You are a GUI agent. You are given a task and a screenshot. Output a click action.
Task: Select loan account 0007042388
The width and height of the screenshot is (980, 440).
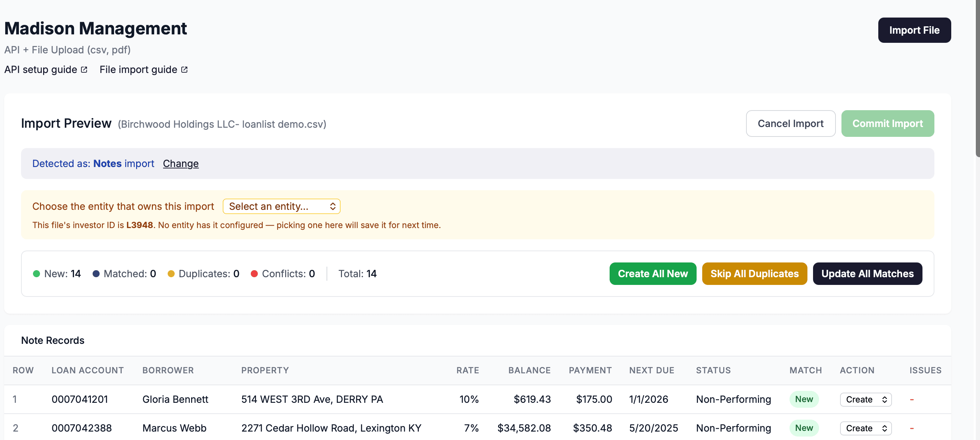(x=82, y=428)
